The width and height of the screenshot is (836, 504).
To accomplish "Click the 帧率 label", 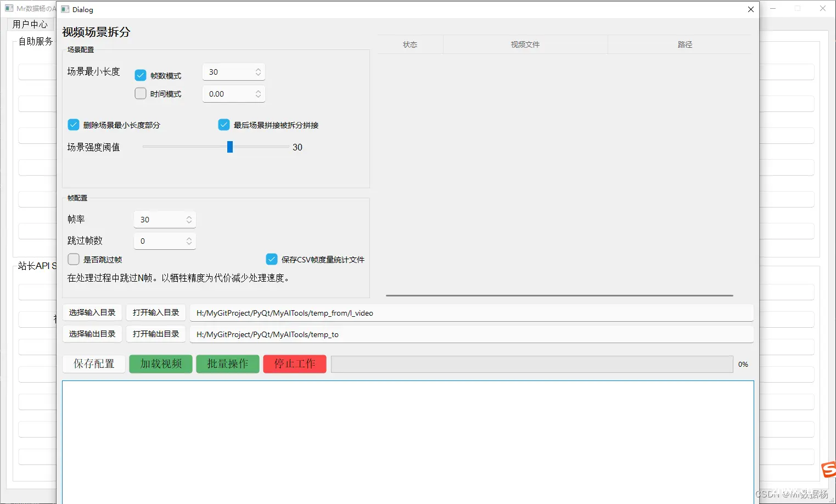I will tap(76, 219).
